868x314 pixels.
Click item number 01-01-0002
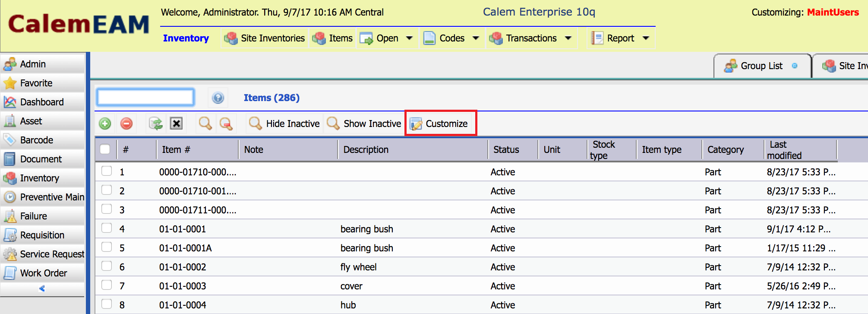[x=183, y=267]
